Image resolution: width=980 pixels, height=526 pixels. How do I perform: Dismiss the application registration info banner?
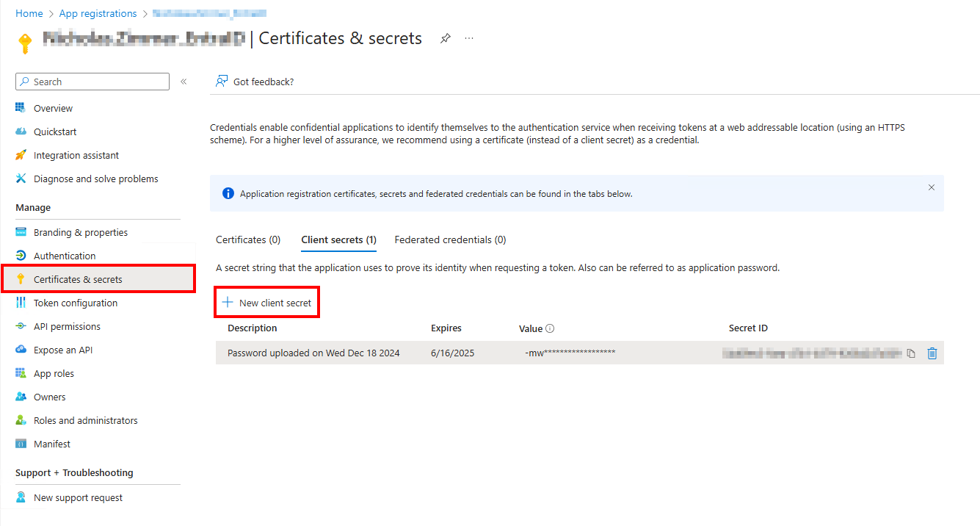[931, 187]
